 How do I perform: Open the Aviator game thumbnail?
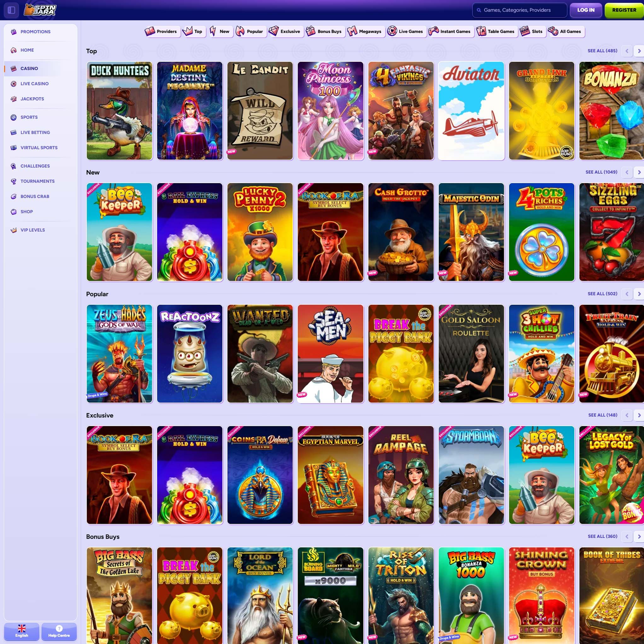point(471,111)
